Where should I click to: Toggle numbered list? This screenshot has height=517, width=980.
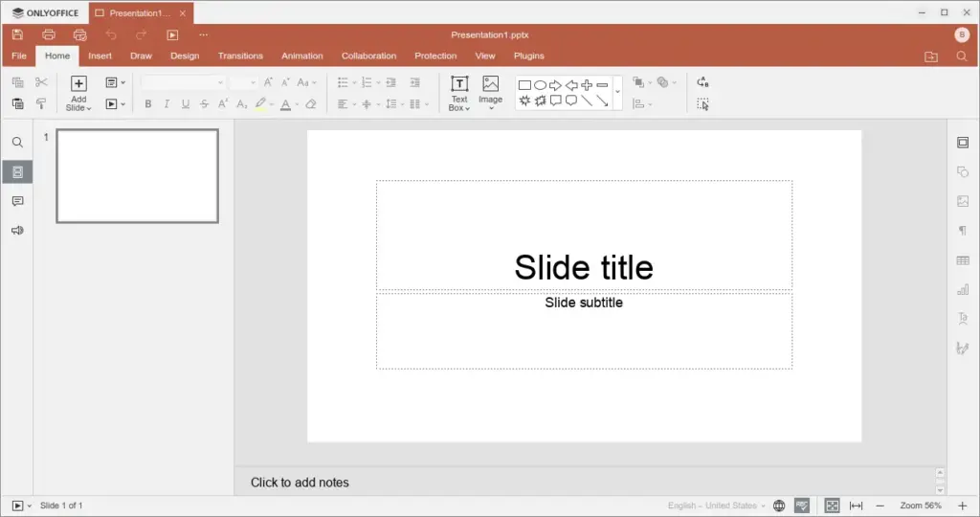coord(367,82)
